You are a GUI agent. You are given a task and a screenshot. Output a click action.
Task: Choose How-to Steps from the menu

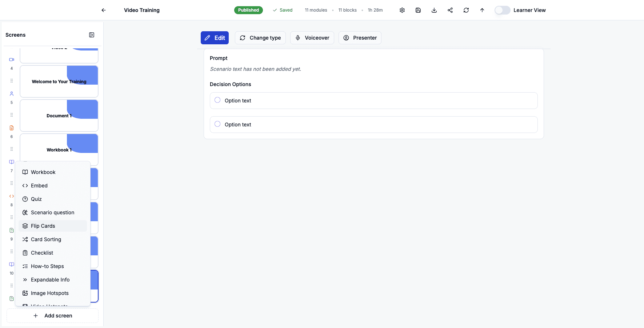53,266
